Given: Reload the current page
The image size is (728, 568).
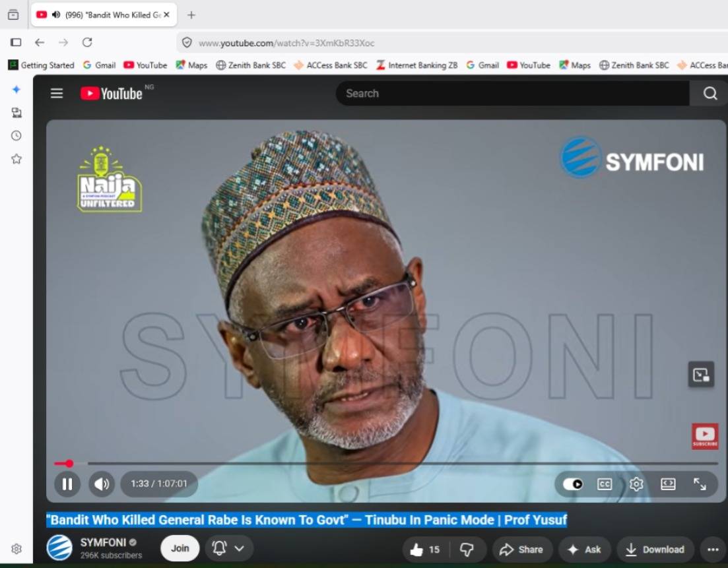Looking at the screenshot, I should tap(87, 43).
